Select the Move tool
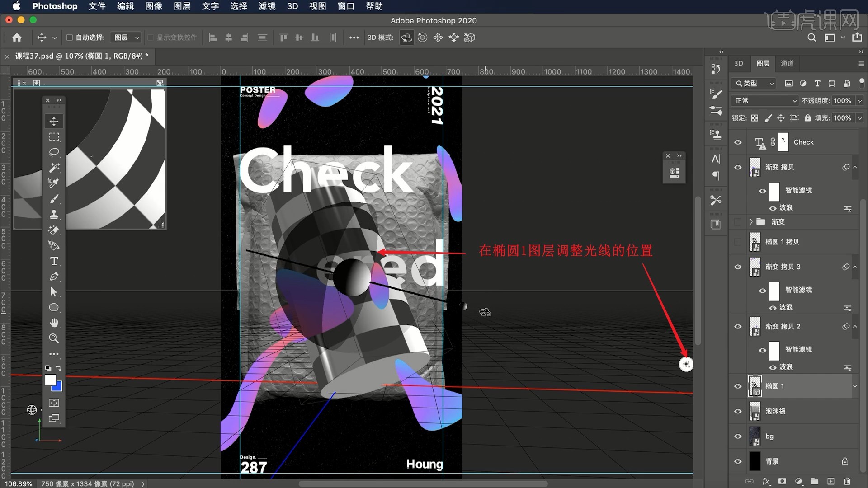This screenshot has width=868, height=488. tap(54, 121)
